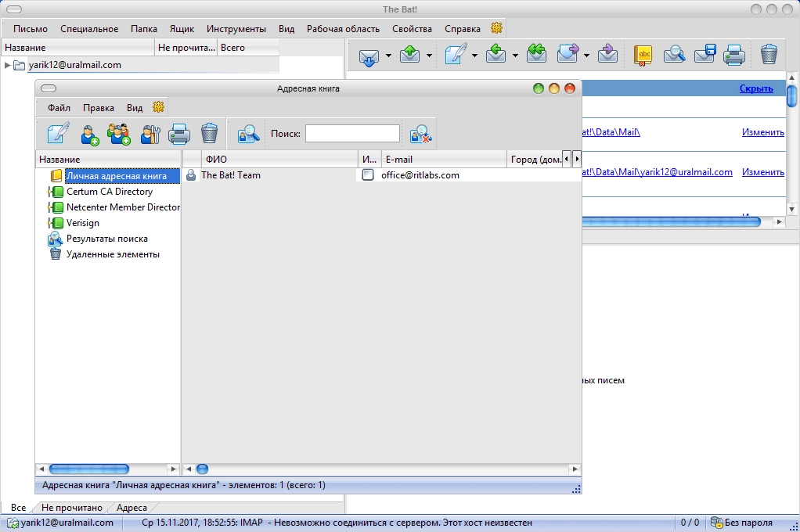This screenshot has width=800, height=532.
Task: Select Результаты поиска in the tree
Action: pyautogui.click(x=106, y=239)
